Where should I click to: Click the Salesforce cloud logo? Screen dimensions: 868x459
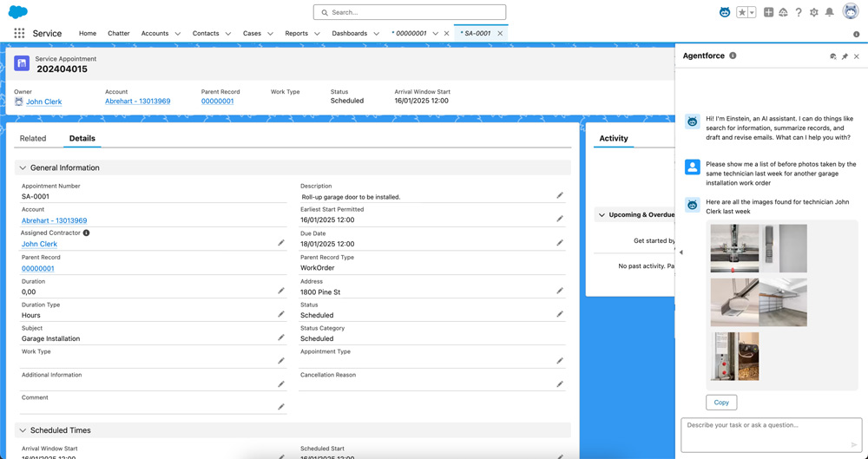coord(17,11)
